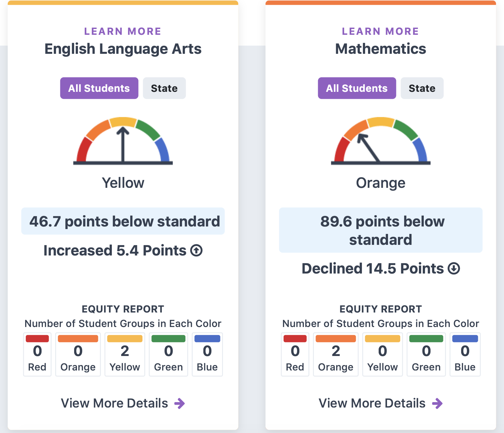Click the purple arrow in Mathematics View More Details

coord(437,403)
